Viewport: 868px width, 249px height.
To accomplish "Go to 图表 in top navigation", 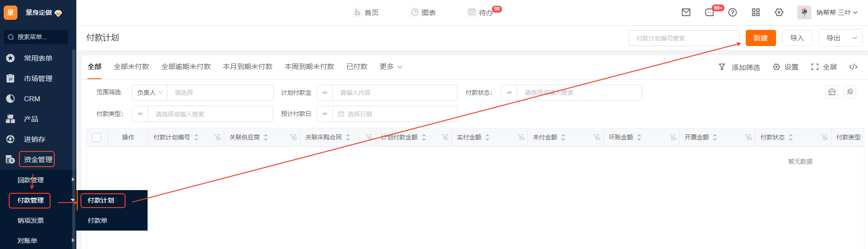I will coord(423,12).
